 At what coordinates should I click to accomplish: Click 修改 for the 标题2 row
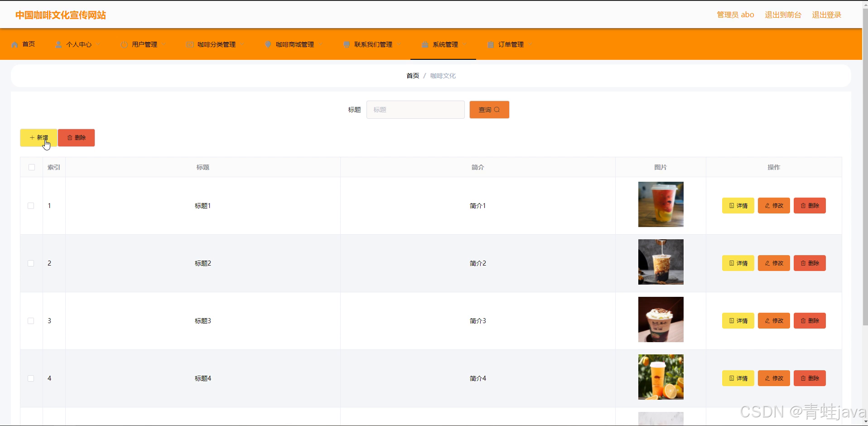pos(774,263)
